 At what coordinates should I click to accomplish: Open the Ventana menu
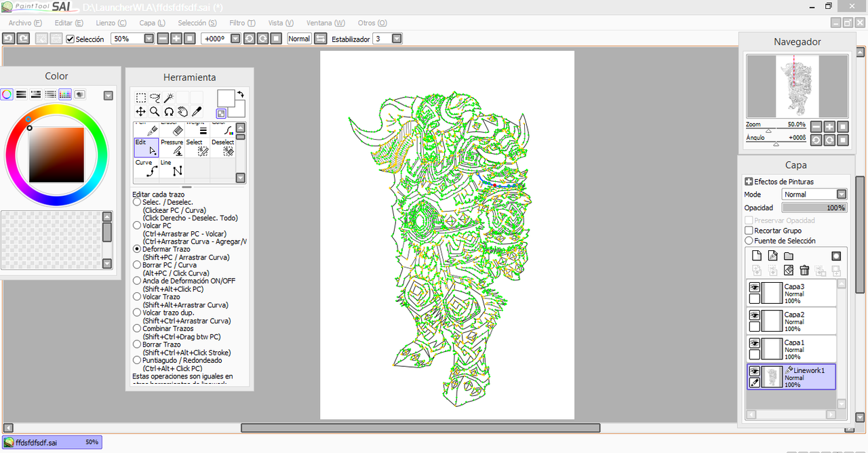325,23
